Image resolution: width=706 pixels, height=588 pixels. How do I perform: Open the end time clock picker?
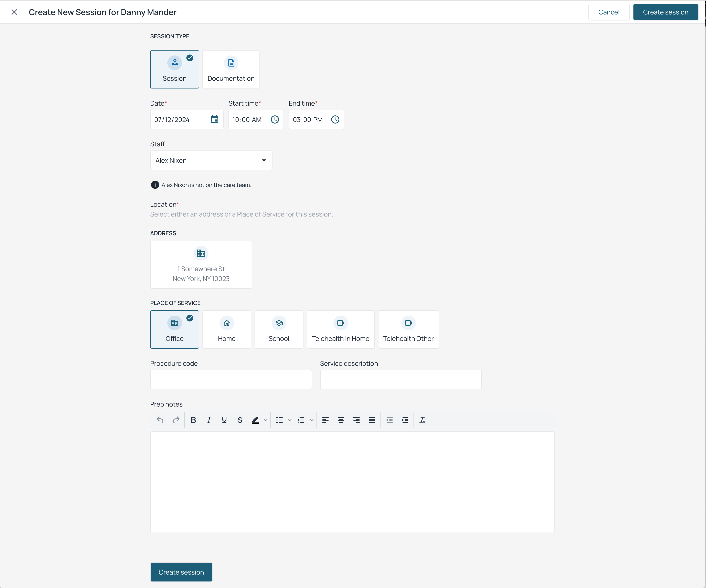click(335, 119)
